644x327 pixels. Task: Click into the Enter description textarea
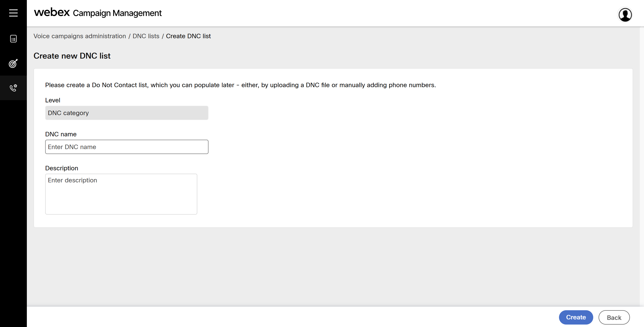click(x=121, y=194)
